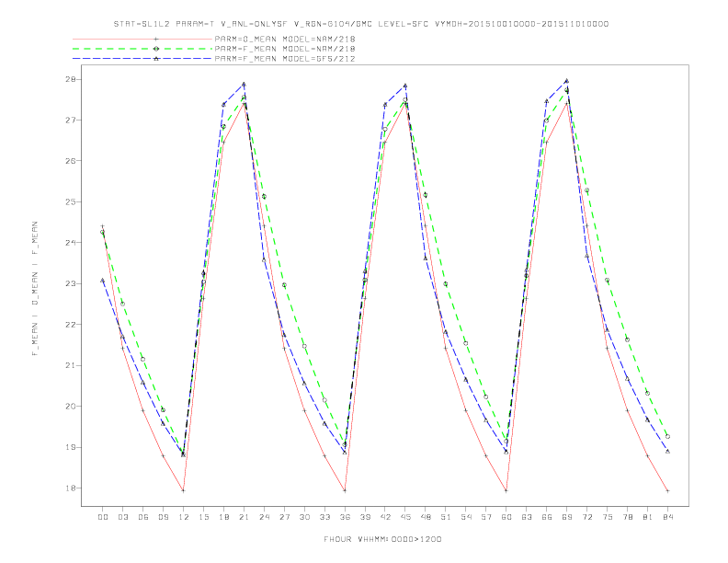The image size is (728, 563).
Task: Click the y-axis tick label 23
Action: [72, 284]
